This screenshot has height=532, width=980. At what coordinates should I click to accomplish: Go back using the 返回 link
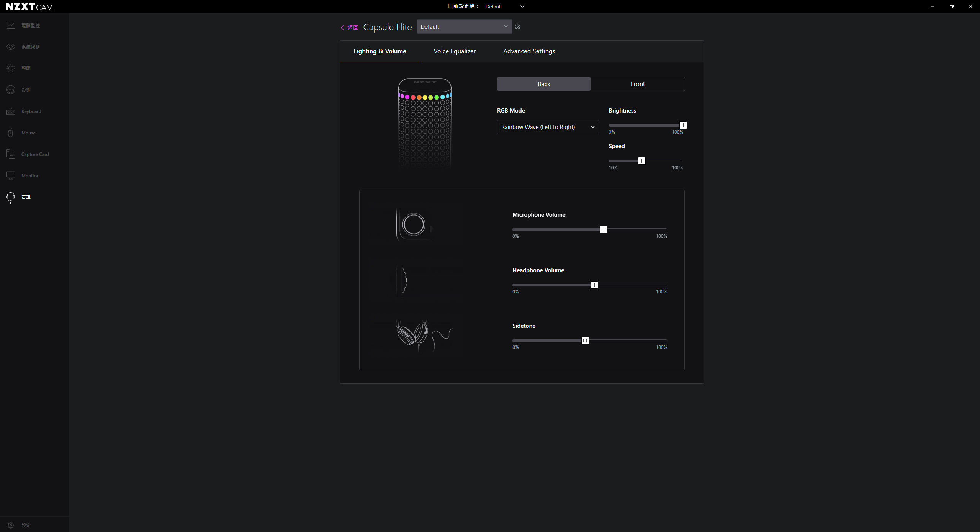349,28
